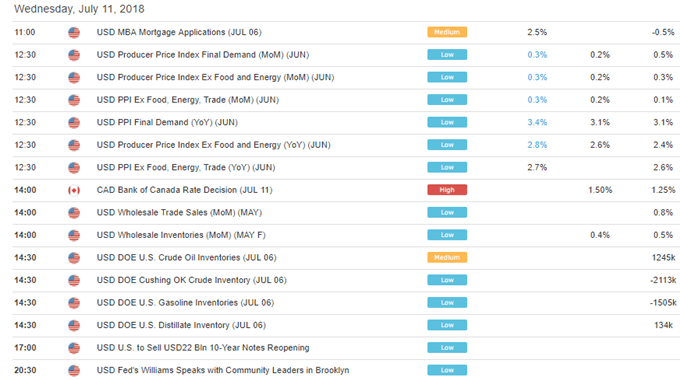Click US flag beside Wholesale Inventories
This screenshot has height=380, width=680.
click(x=74, y=236)
